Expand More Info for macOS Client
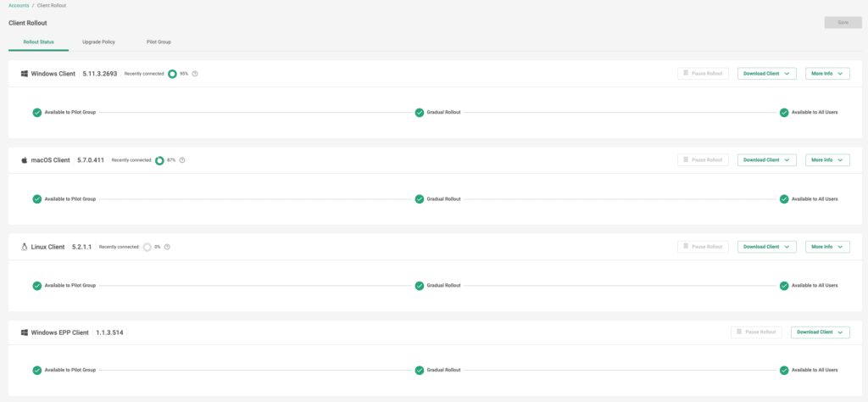This screenshot has height=402, width=868. tap(826, 160)
